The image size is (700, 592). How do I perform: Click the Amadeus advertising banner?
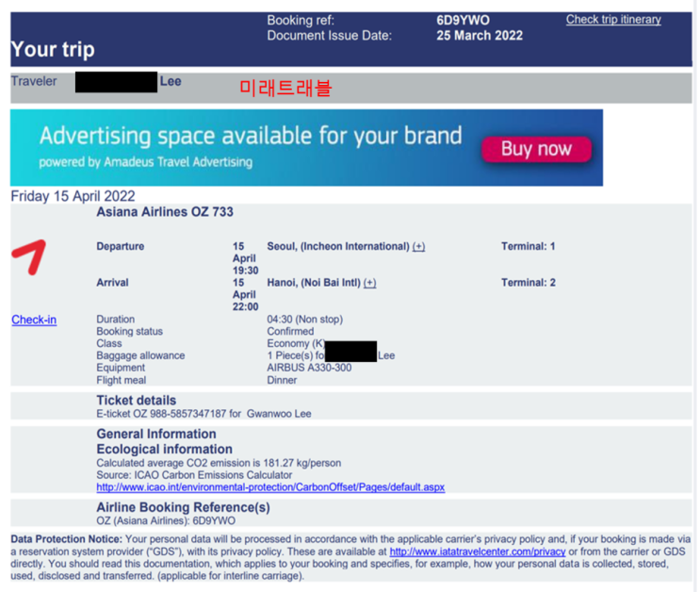tap(306, 148)
